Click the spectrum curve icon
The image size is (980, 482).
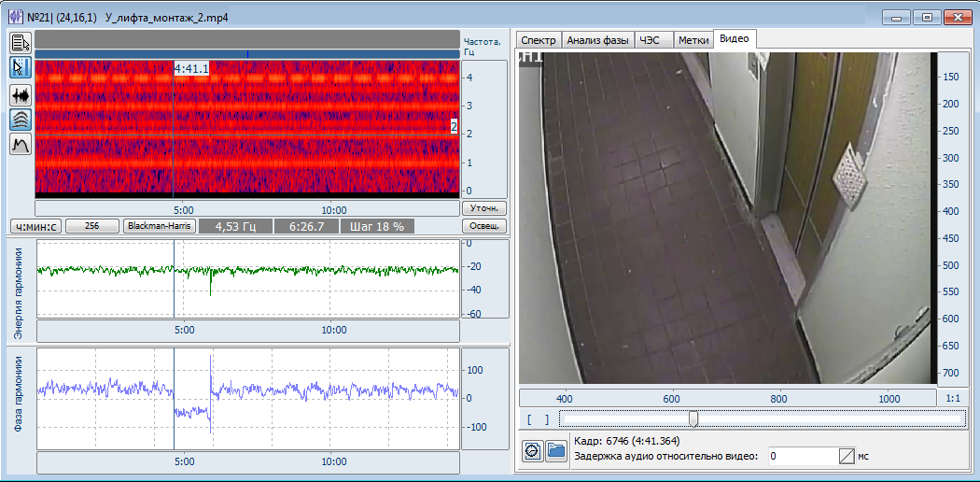pyautogui.click(x=21, y=144)
